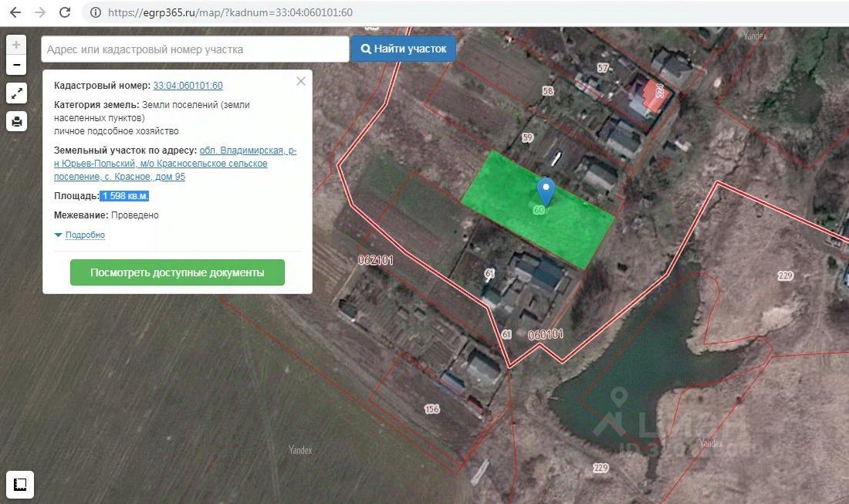Screen dimensions: 849x504
Task: Click parcel label 156 on map
Action: point(431,409)
